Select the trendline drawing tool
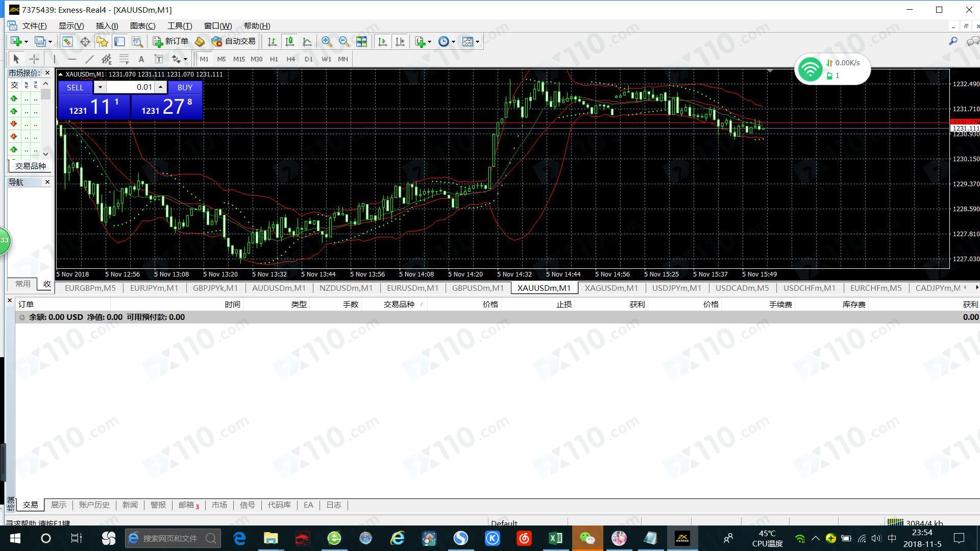This screenshot has width=980, height=551. click(x=89, y=59)
